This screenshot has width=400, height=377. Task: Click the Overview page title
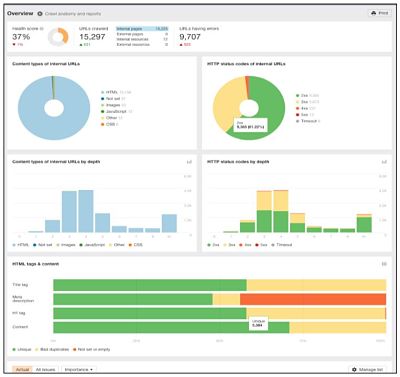click(x=20, y=13)
